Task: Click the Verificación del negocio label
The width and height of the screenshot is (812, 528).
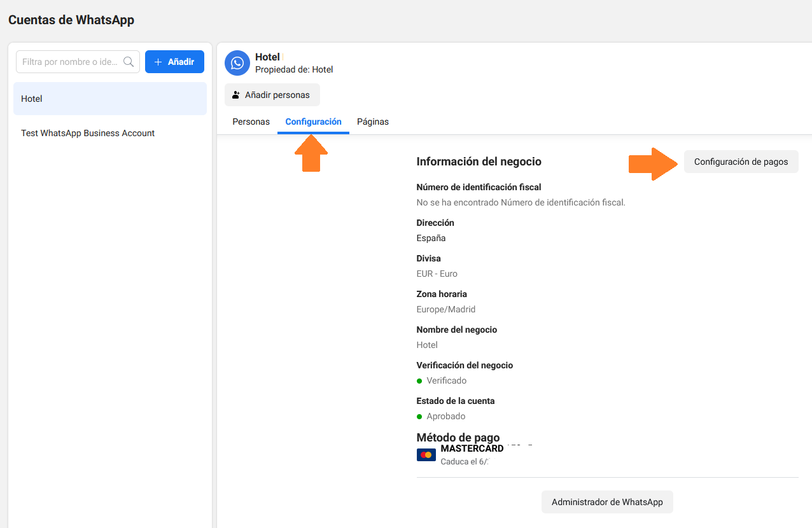Action: 465,365
